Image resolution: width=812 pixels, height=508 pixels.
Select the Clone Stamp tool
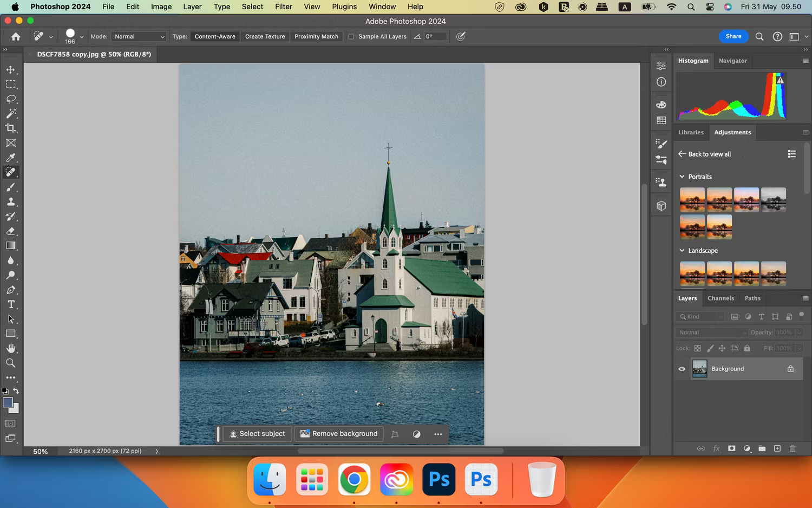(x=11, y=202)
